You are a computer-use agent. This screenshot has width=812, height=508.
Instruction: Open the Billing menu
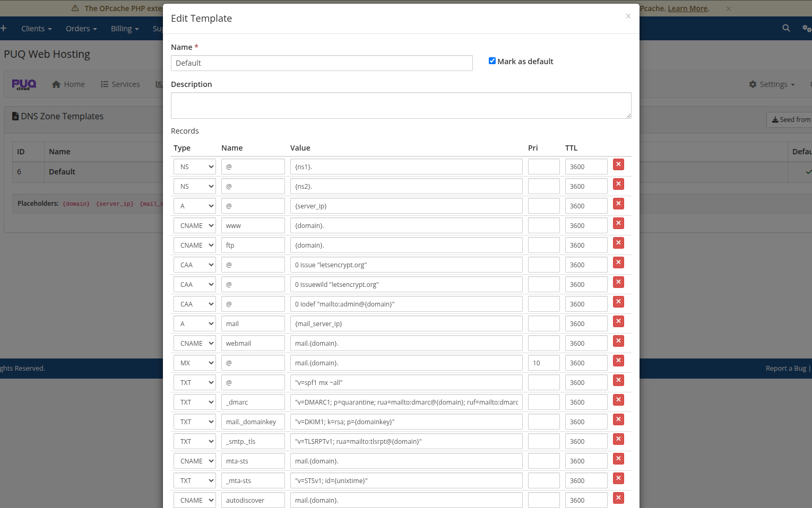click(125, 29)
